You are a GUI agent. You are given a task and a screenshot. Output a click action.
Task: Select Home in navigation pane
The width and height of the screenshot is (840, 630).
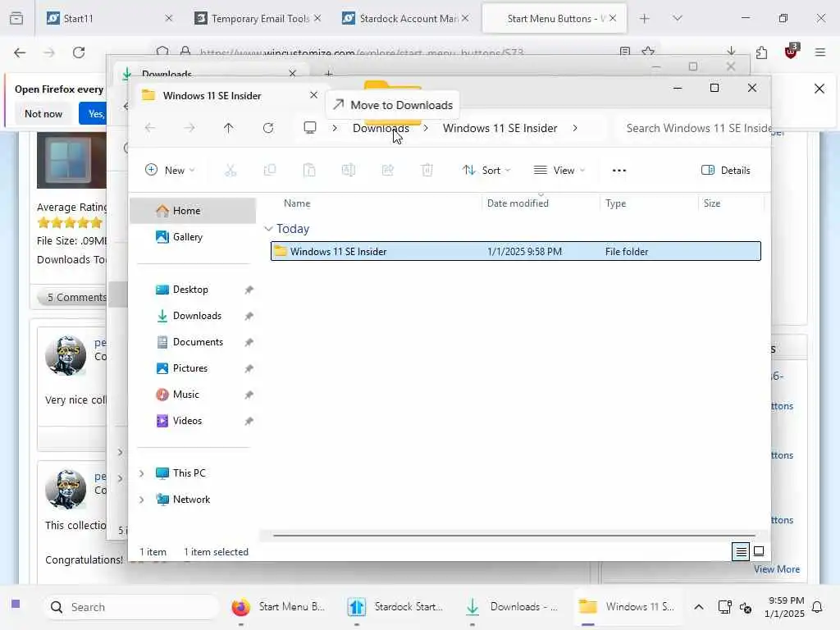[194, 211]
